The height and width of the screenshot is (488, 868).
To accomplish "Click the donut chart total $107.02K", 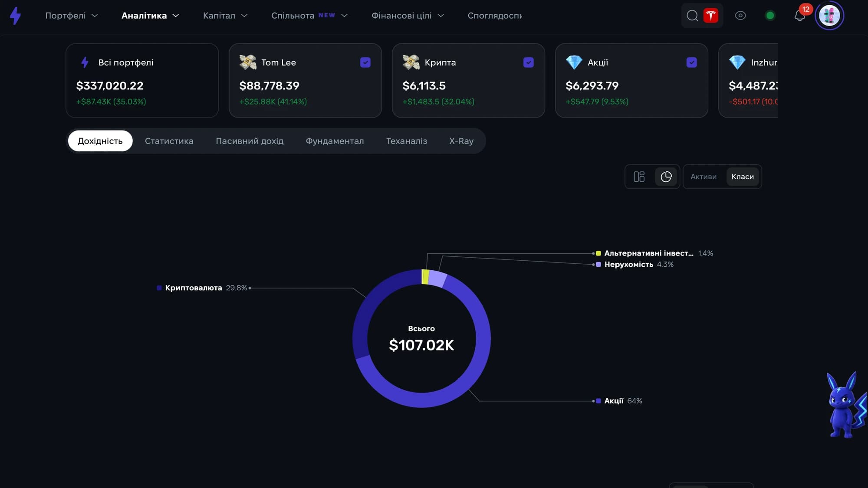I will [421, 345].
